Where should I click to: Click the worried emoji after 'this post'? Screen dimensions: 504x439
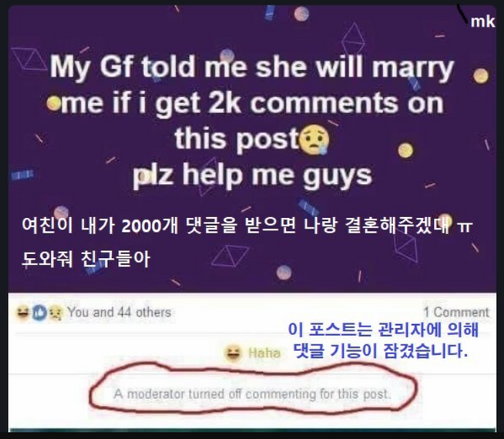click(313, 140)
